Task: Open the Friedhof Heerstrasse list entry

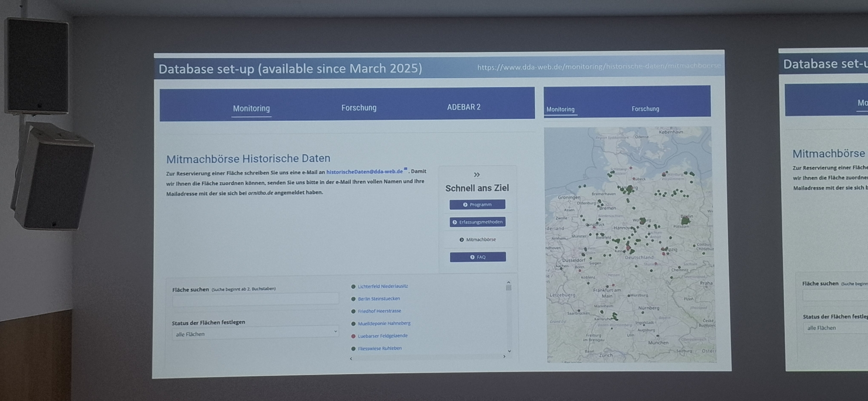Action: pyautogui.click(x=379, y=311)
